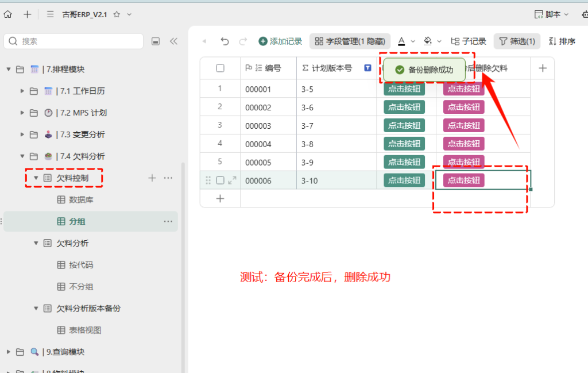
Task: Star the 古哥ERP_V2.1 workspace
Action: (x=117, y=14)
